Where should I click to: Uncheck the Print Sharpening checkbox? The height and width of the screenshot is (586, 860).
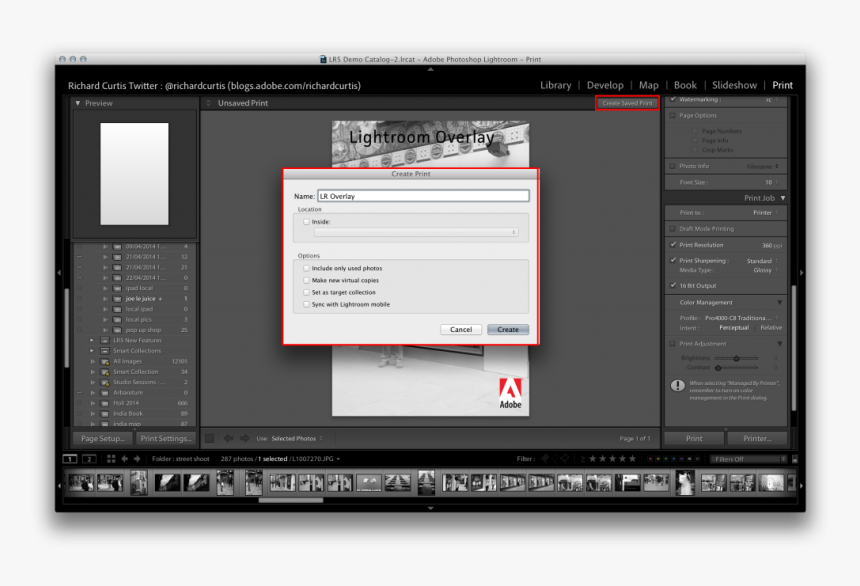pos(672,260)
